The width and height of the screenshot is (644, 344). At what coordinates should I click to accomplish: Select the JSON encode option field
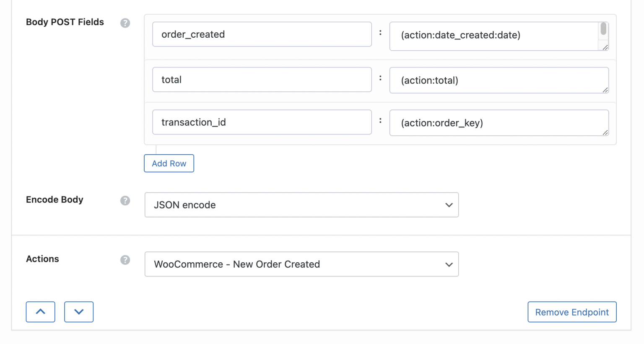tap(301, 205)
